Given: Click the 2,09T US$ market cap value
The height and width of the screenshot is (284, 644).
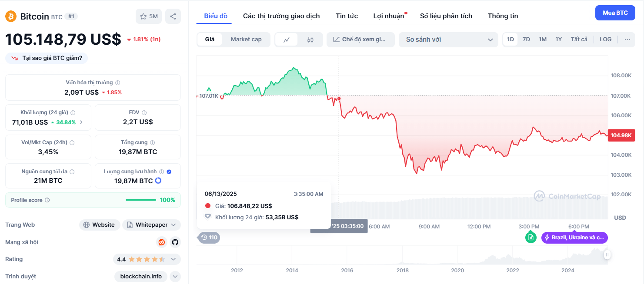Looking at the screenshot, I should [81, 92].
